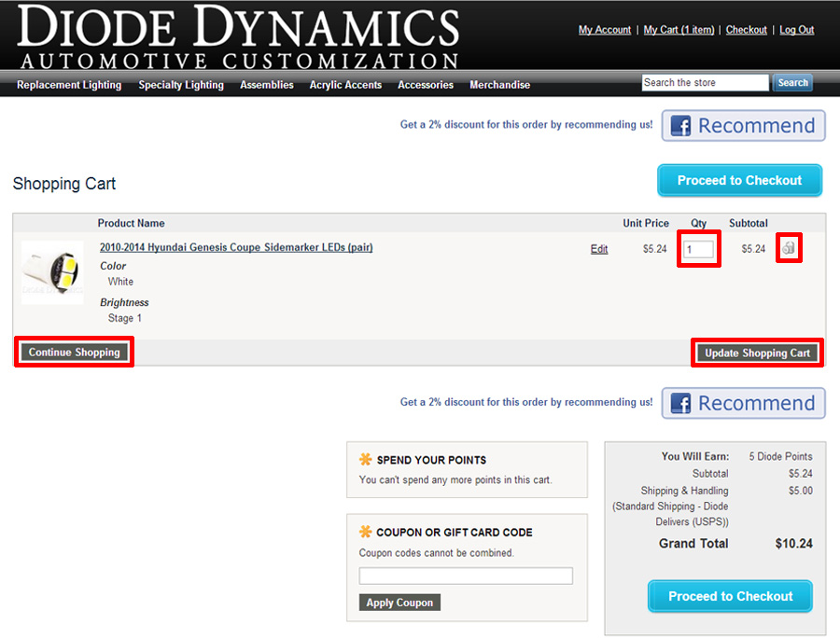Click the White color value
The image size is (840, 638).
click(120, 282)
